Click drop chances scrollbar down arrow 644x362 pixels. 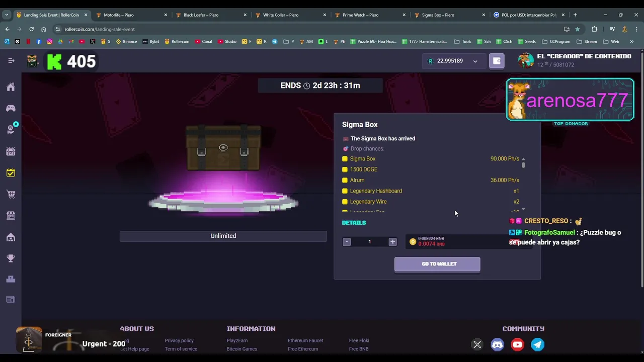tap(523, 209)
